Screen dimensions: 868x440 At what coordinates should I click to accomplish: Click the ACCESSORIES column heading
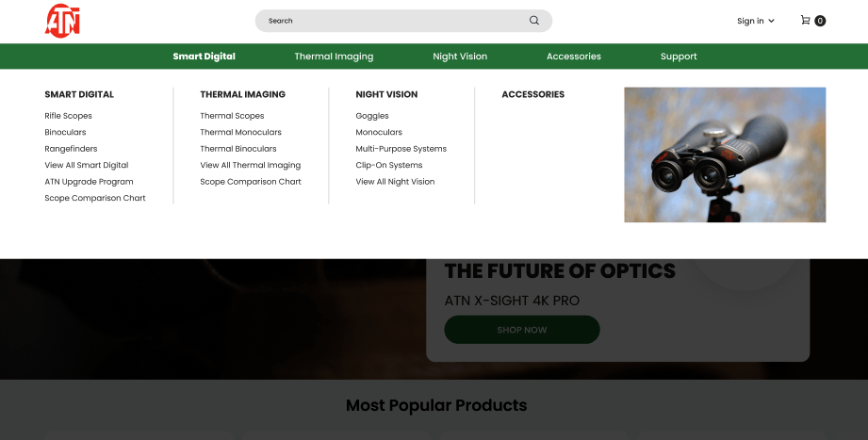(533, 94)
